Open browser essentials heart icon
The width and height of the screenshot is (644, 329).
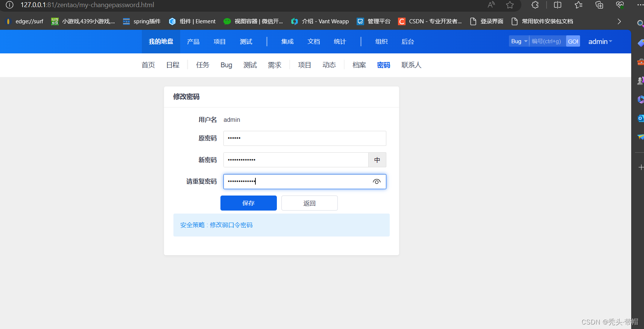point(620,5)
